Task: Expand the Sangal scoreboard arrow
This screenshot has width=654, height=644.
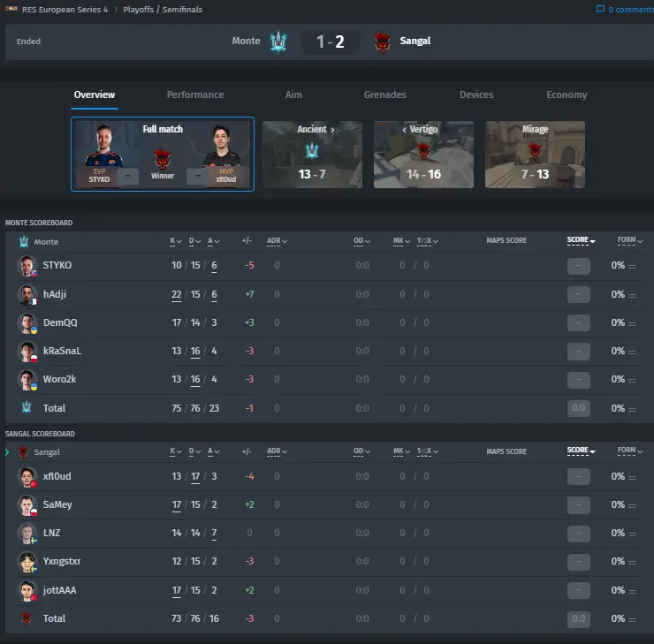Action: (7, 451)
